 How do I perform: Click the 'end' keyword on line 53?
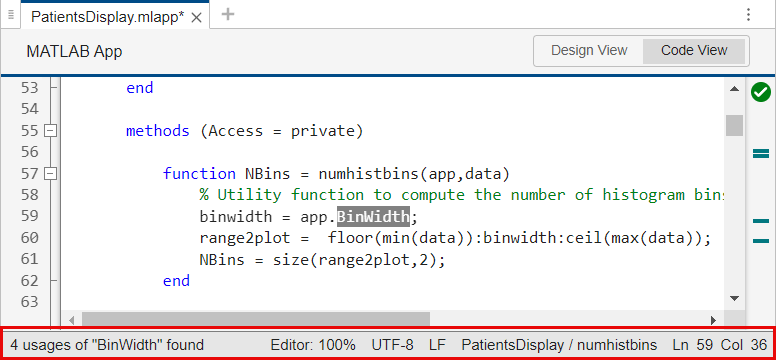tap(140, 88)
